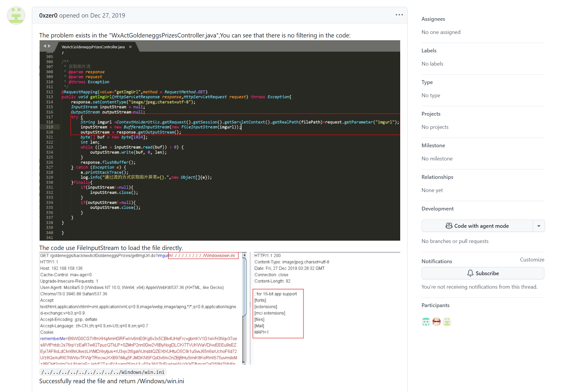Expand the agent mode dropdown arrow
The height and width of the screenshot is (392, 588).
click(539, 226)
